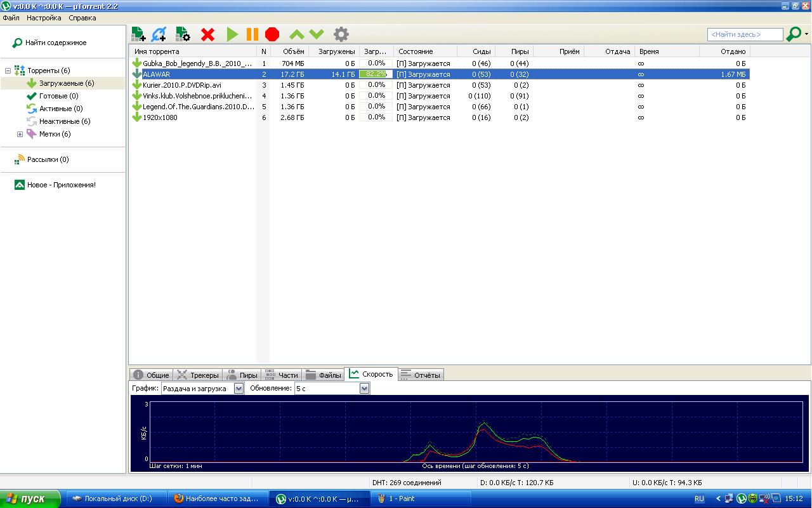This screenshot has width=812, height=508.
Task: Open the 'Обновление' interval dropdown
Action: pyautogui.click(x=332, y=388)
